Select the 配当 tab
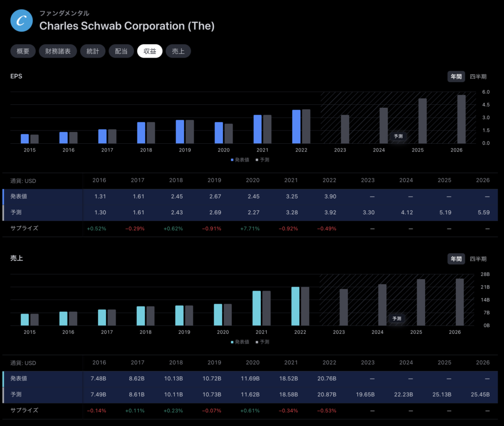 tap(121, 51)
